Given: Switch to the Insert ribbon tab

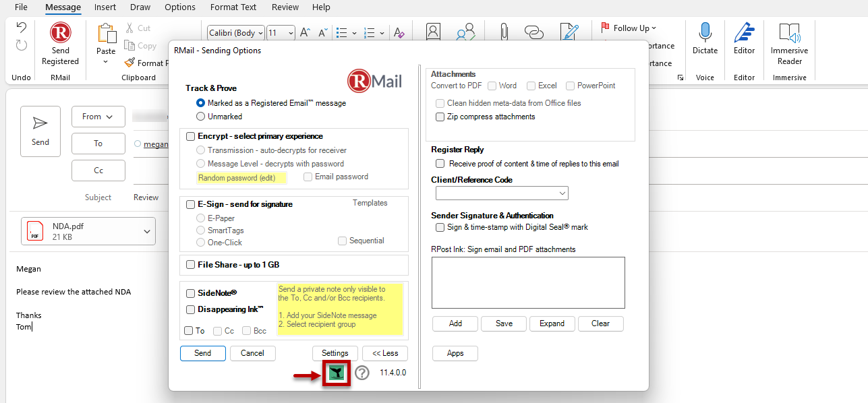Looking at the screenshot, I should tap(105, 7).
